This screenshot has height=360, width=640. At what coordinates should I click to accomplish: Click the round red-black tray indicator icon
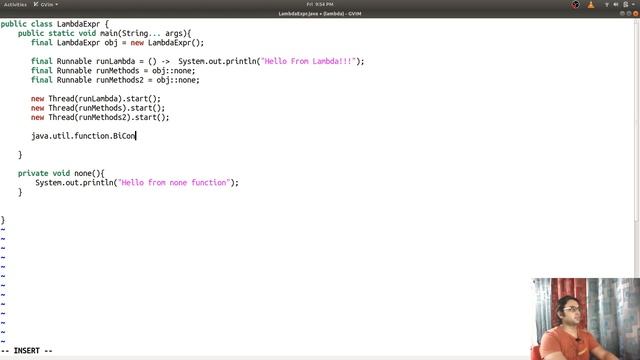point(576,4)
